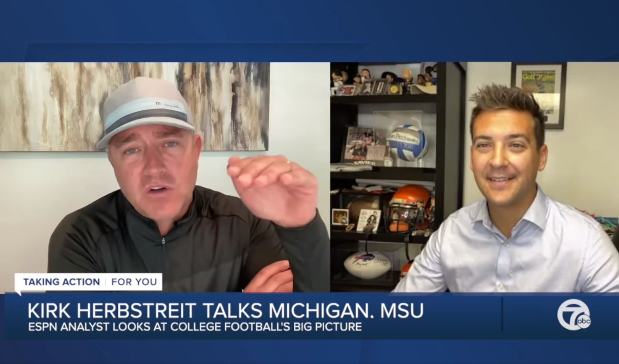Select the For You banner text
The height and width of the screenshot is (364, 619).
(x=134, y=282)
